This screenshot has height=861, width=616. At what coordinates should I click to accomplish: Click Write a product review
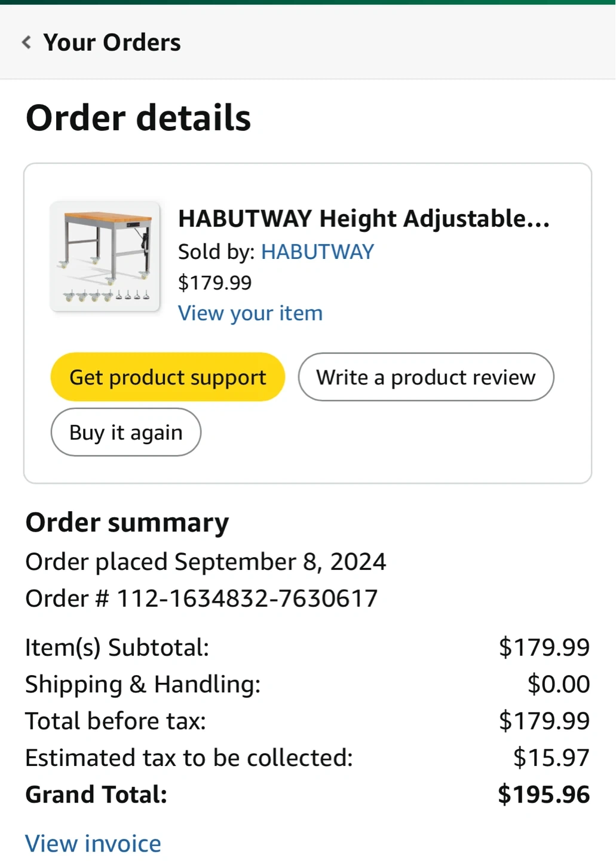click(x=426, y=377)
